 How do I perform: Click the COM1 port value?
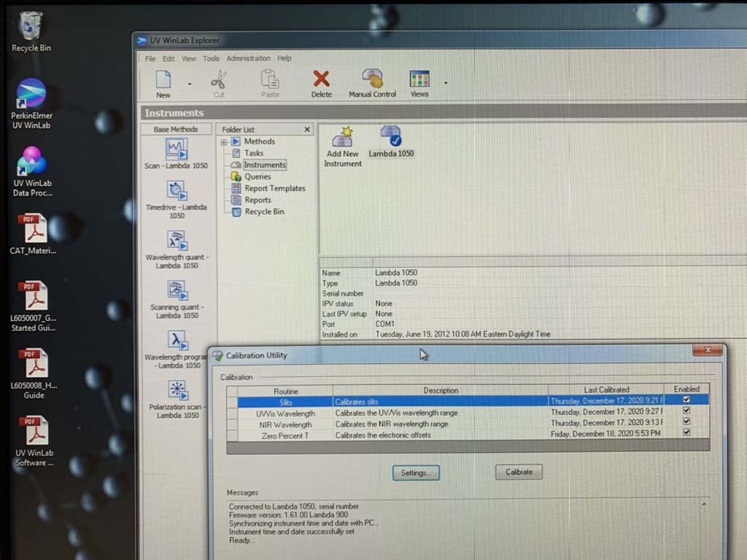(x=384, y=324)
